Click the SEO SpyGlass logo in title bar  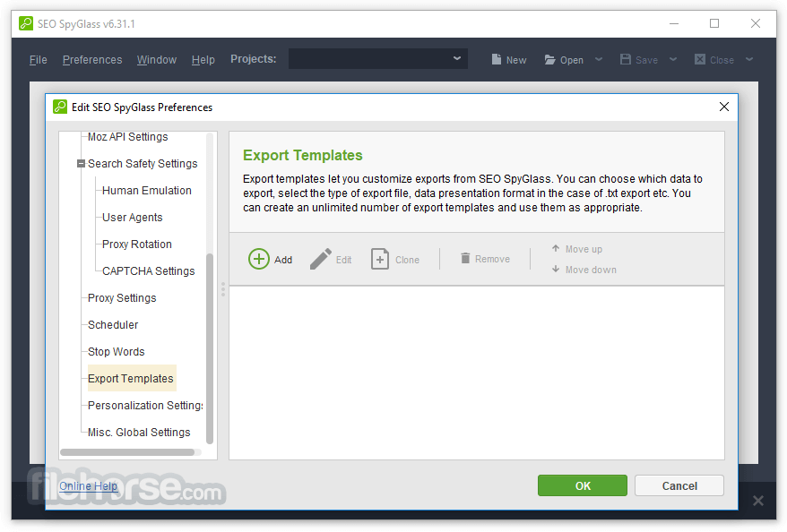pyautogui.click(x=26, y=23)
